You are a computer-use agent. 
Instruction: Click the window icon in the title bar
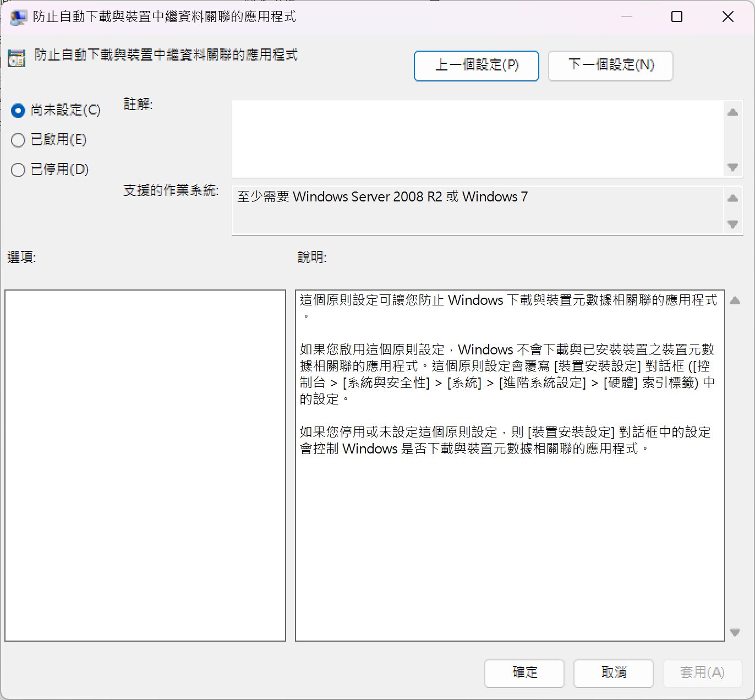pos(18,17)
